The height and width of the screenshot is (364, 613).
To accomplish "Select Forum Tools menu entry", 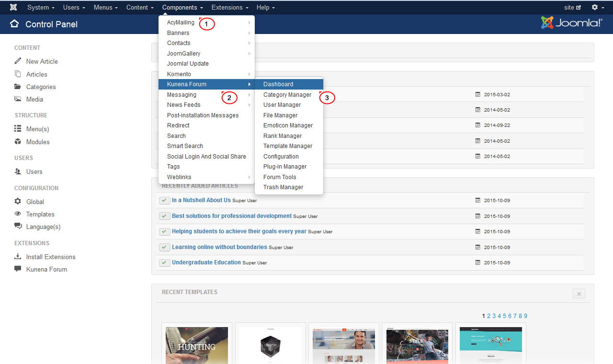I will point(289,177).
